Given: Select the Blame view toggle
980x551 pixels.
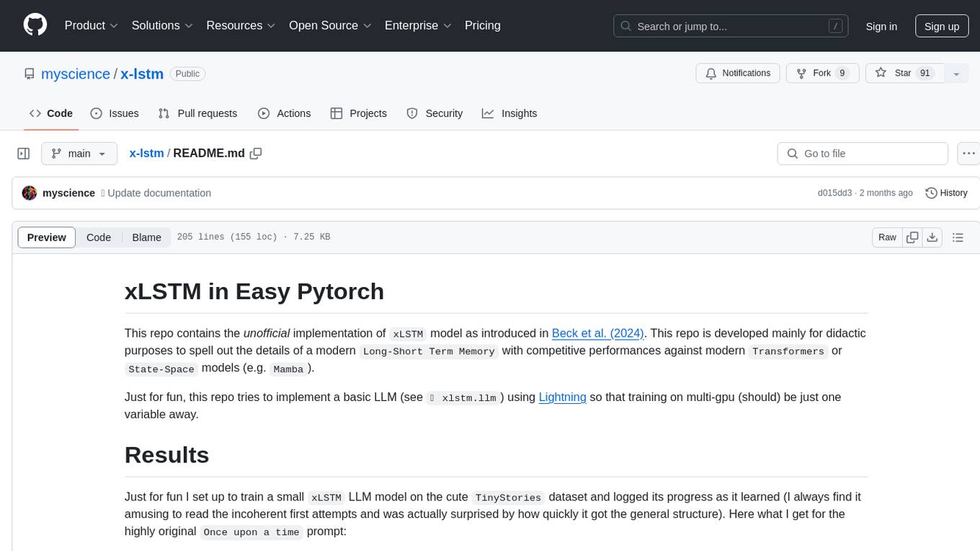Looking at the screenshot, I should [146, 237].
